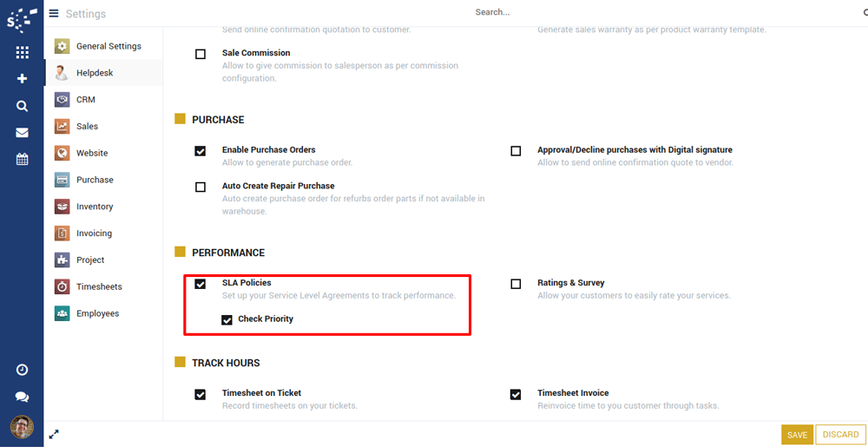Open the calendar icon in left bar

pyautogui.click(x=22, y=160)
